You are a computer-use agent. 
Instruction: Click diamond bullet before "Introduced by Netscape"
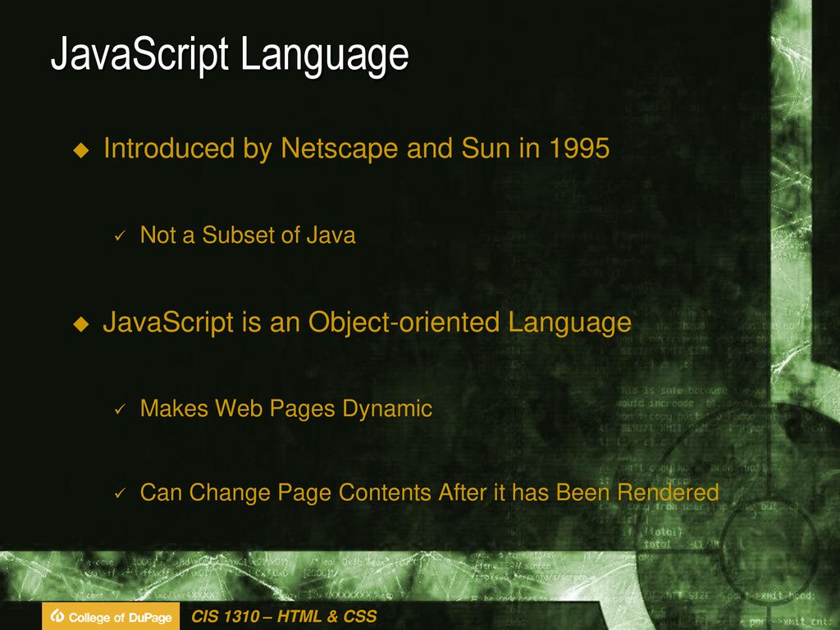tap(81, 150)
